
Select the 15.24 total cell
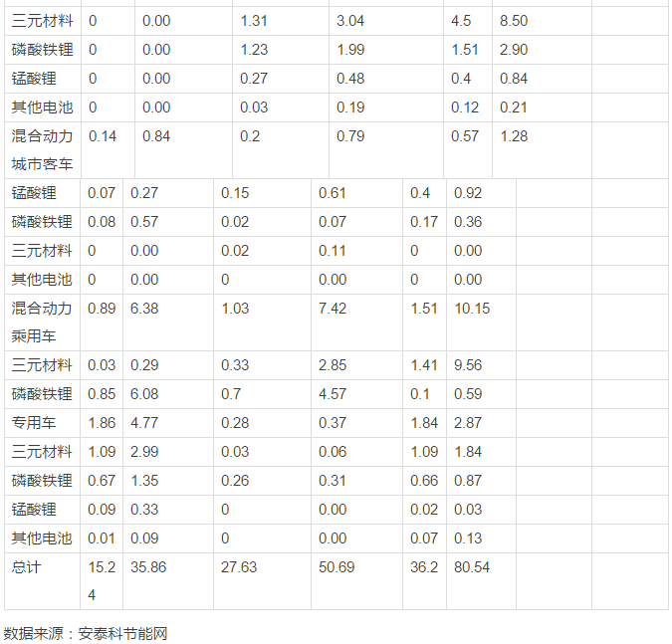[x=102, y=580]
